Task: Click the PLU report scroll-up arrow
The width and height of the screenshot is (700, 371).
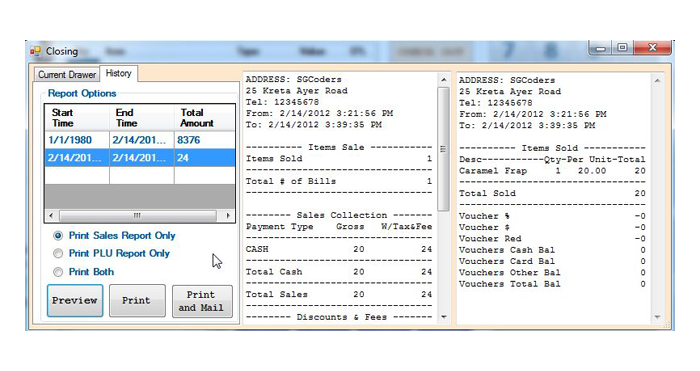Action: (x=657, y=81)
